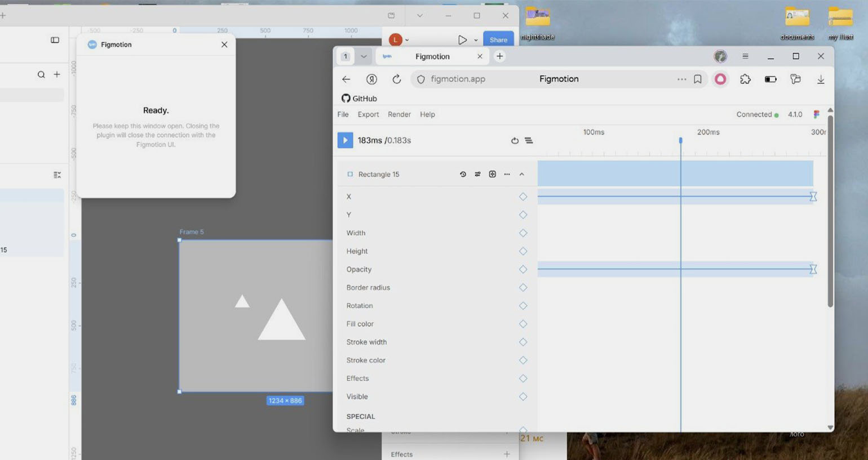Go back using the browser back arrow
This screenshot has width=868, height=460.
[346, 79]
